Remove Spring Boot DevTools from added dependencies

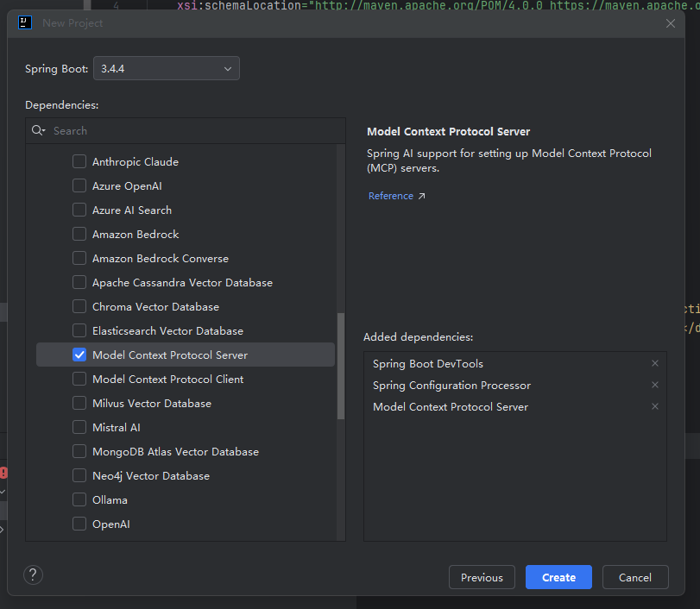pos(655,363)
